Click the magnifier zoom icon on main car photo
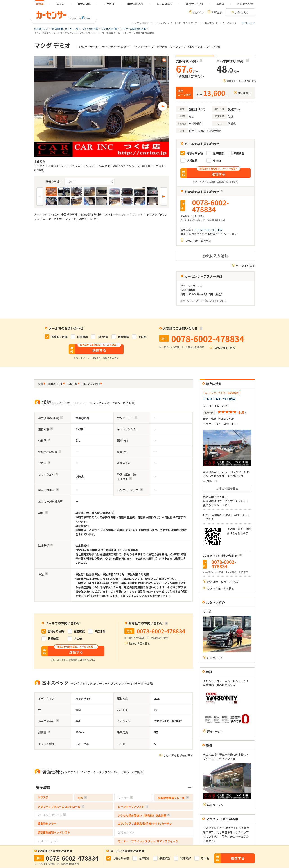 tap(164, 60)
